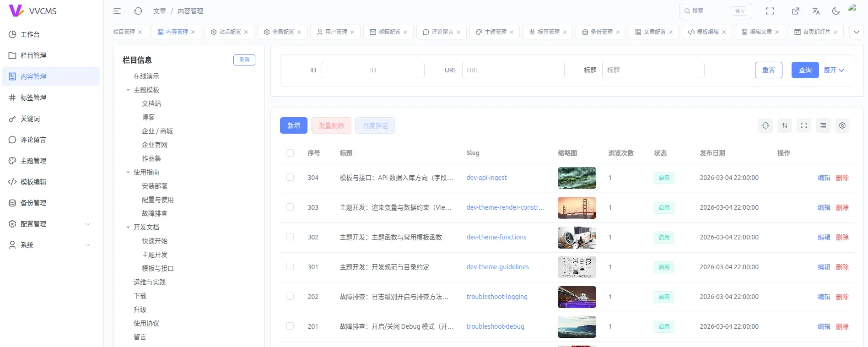Switch to the 邮箱配置 tab
The width and height of the screenshot is (868, 347).
(388, 32)
